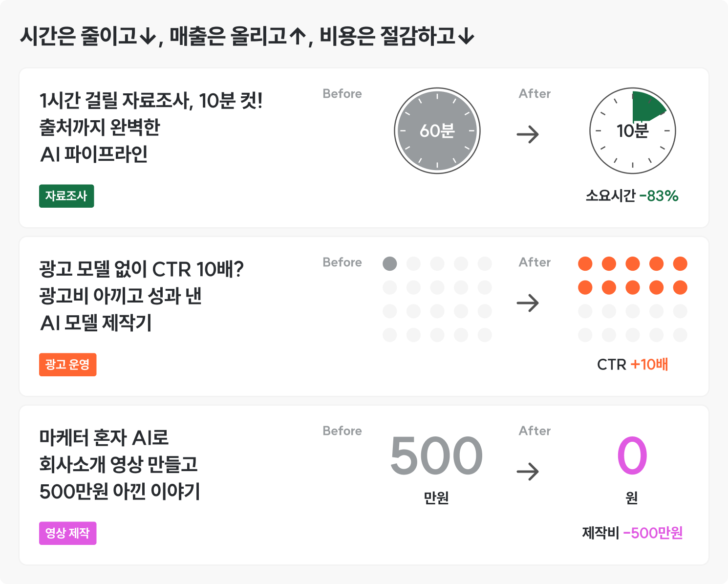Image resolution: width=728 pixels, height=584 pixels.
Task: Select the pink 영상 제작 tag
Action: coord(68,533)
